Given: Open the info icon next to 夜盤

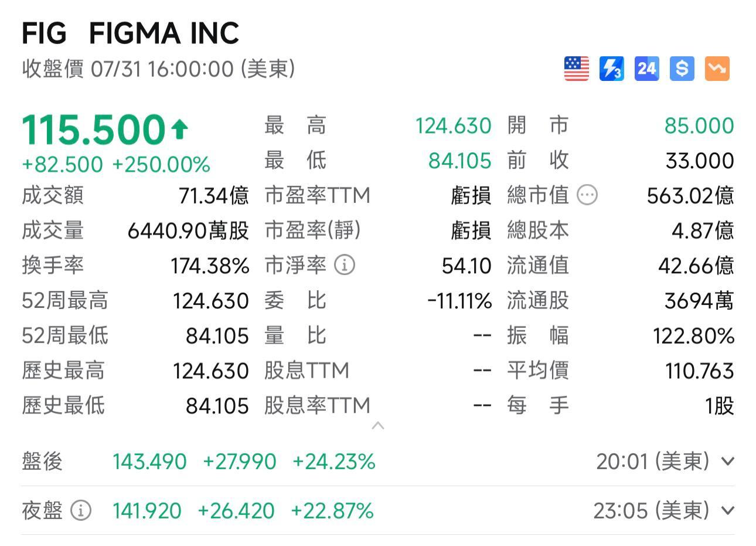Looking at the screenshot, I should (80, 511).
